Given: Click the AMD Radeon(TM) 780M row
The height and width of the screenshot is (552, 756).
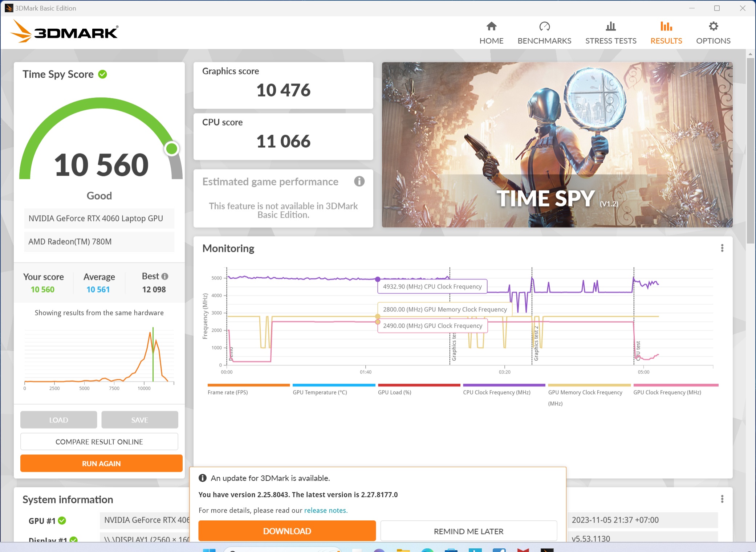Looking at the screenshot, I should click(x=99, y=241).
